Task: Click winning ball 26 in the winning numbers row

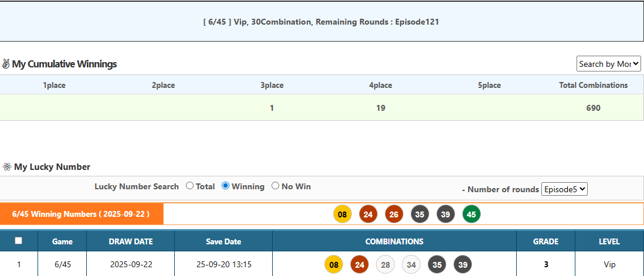Action: pos(394,214)
